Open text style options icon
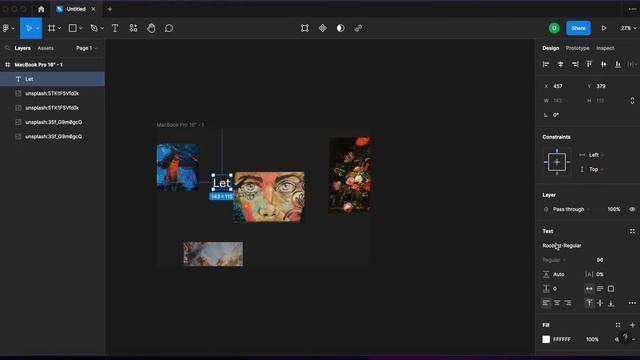640x360 pixels. point(632,231)
